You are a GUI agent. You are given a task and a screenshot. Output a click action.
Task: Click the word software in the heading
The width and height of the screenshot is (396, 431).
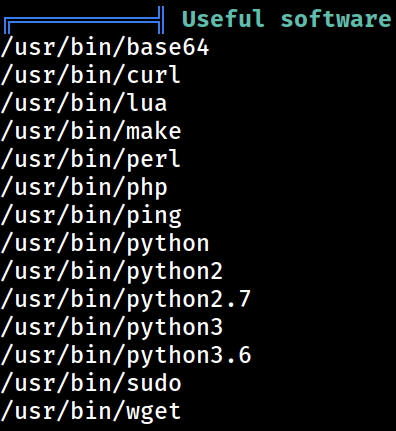pyautogui.click(x=336, y=19)
